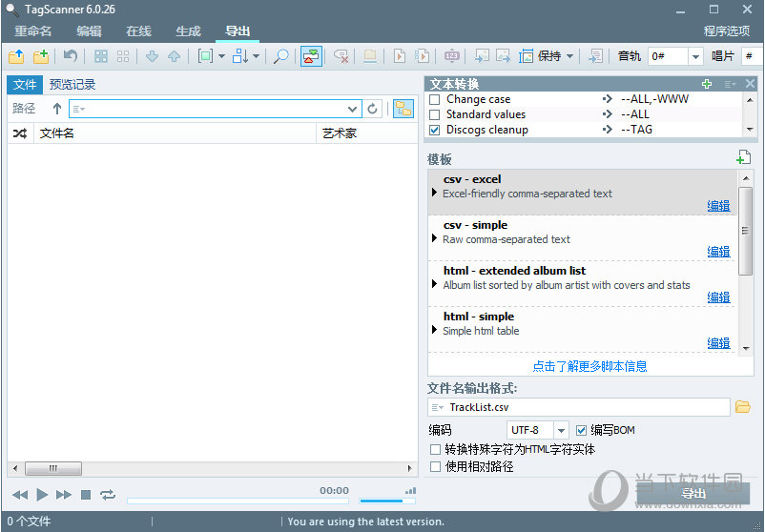This screenshot has width=765, height=532.
Task: Click the remove tag icon with red X
Action: (x=341, y=56)
